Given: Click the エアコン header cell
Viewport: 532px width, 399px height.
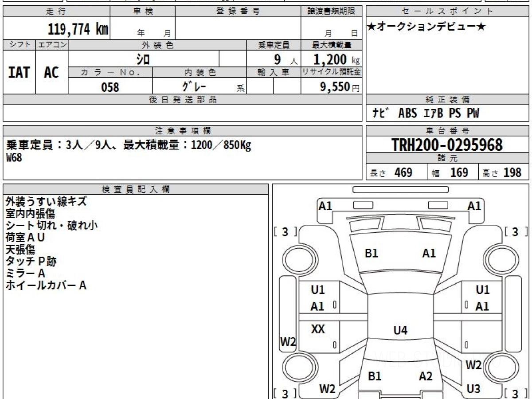Looking at the screenshot, I should (52, 45).
